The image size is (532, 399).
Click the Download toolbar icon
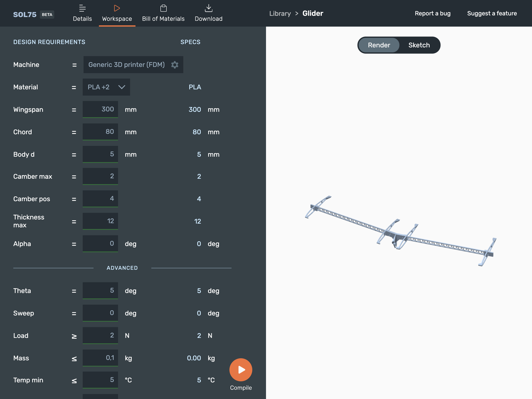click(x=209, y=13)
